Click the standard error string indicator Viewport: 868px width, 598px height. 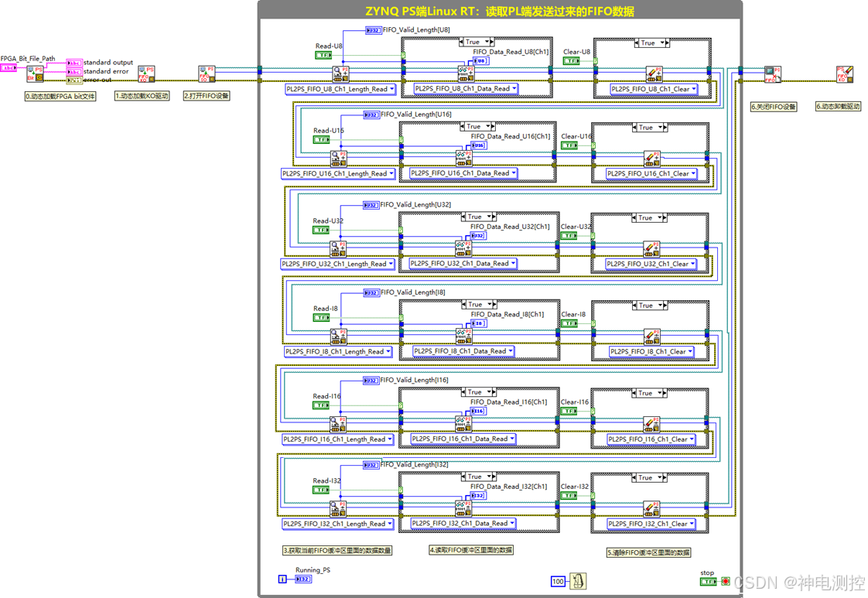(x=74, y=72)
